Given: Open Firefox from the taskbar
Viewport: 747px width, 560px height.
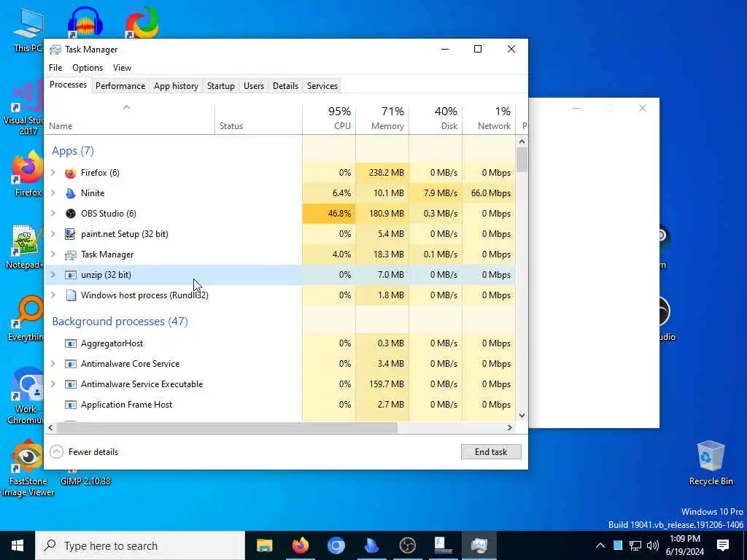Looking at the screenshot, I should (x=300, y=545).
